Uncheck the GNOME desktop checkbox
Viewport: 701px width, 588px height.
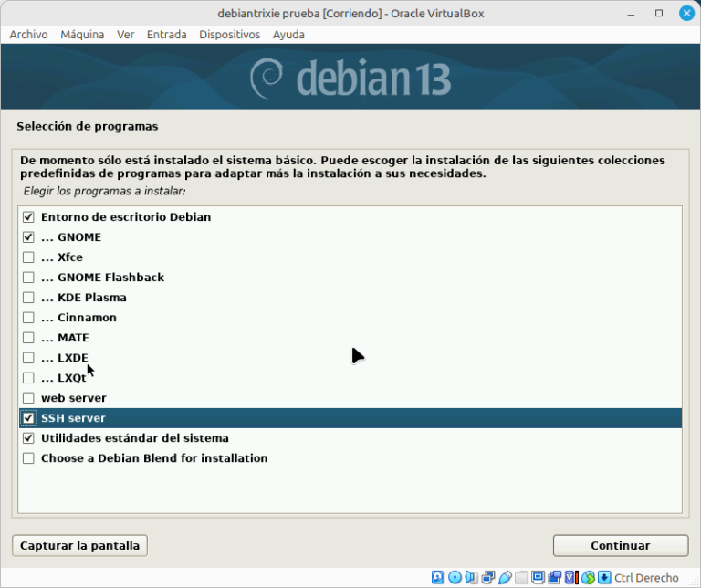tap(28, 237)
